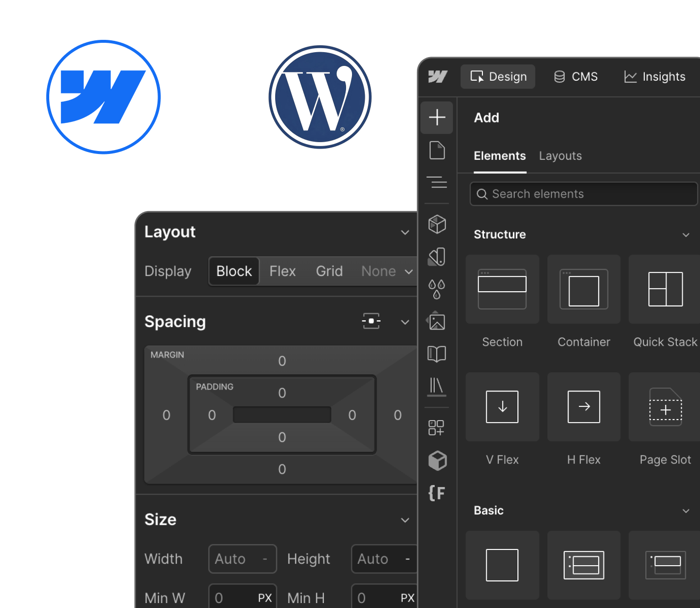Click the search magnifier icon in Search elements

[x=482, y=194]
